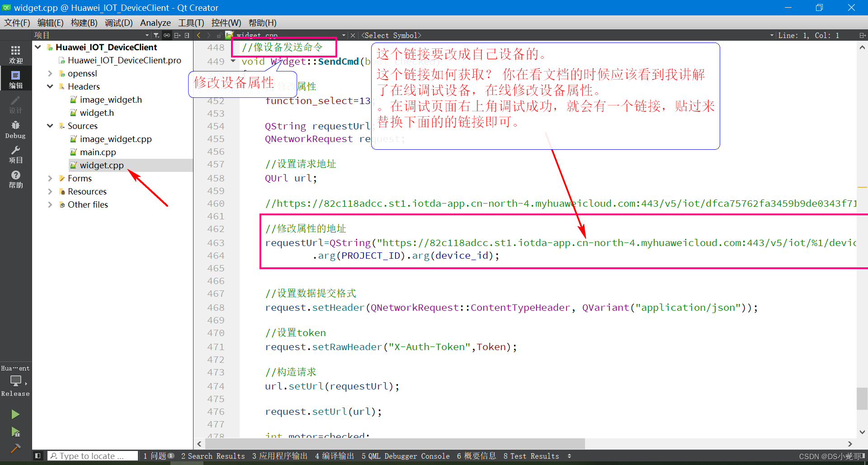The height and width of the screenshot is (465, 868).
Task: Open the 8 Test Results pane
Action: (x=531, y=456)
